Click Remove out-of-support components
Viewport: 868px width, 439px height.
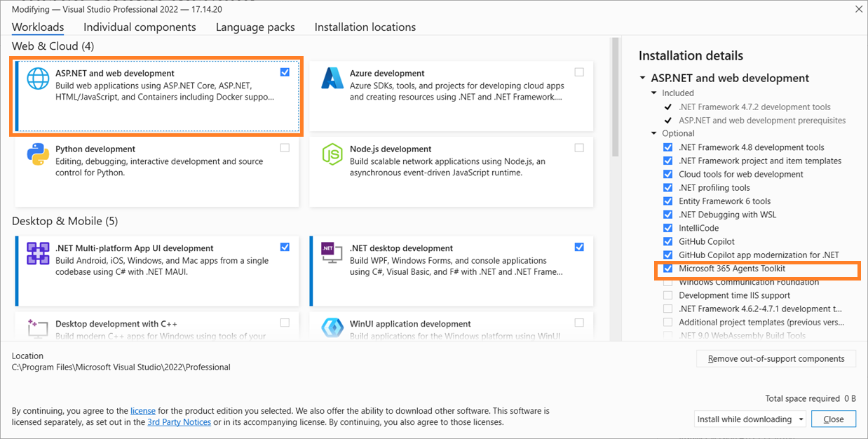click(x=776, y=358)
